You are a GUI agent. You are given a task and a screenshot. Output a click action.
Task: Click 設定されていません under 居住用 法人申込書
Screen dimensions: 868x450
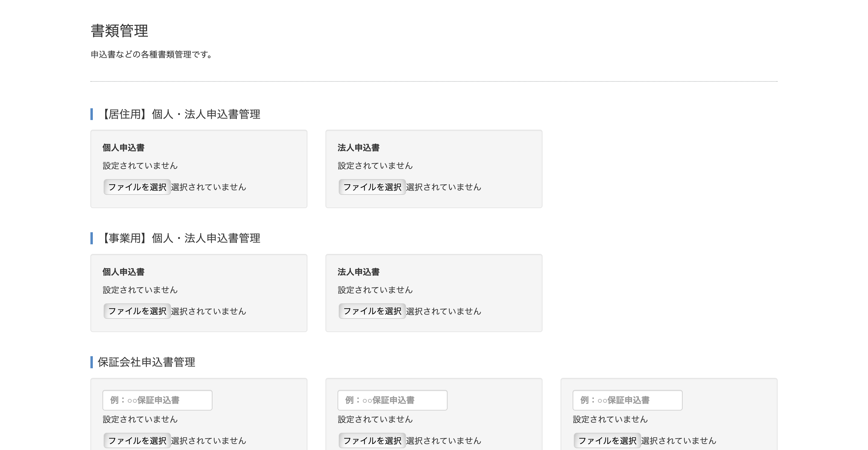375,166
